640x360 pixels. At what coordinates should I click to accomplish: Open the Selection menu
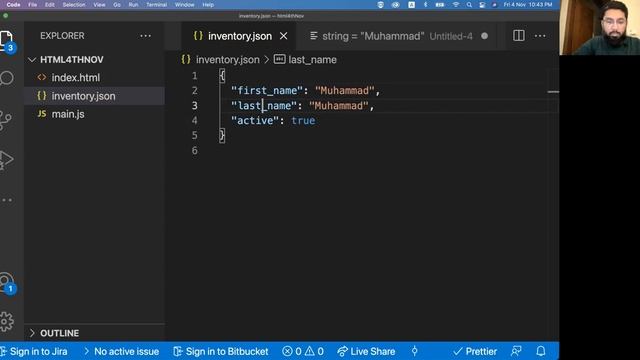coord(74,4)
